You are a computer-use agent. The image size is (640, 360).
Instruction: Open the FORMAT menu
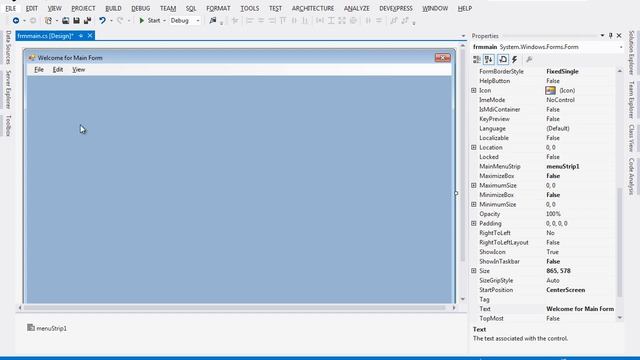pyautogui.click(x=218, y=8)
